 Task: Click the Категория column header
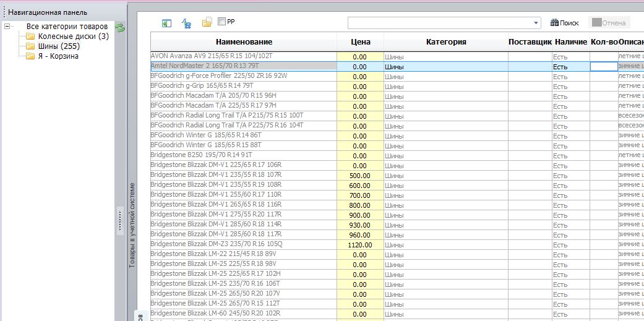(x=446, y=42)
